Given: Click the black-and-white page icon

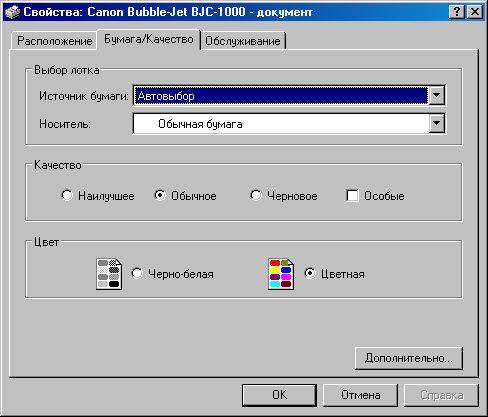Looking at the screenshot, I should pyautogui.click(x=109, y=274).
